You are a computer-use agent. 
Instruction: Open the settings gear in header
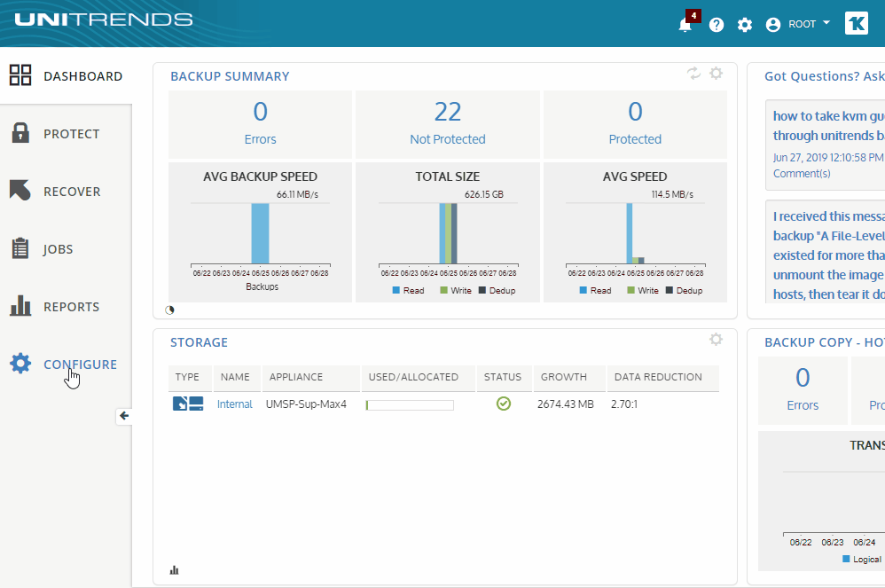pyautogui.click(x=745, y=25)
